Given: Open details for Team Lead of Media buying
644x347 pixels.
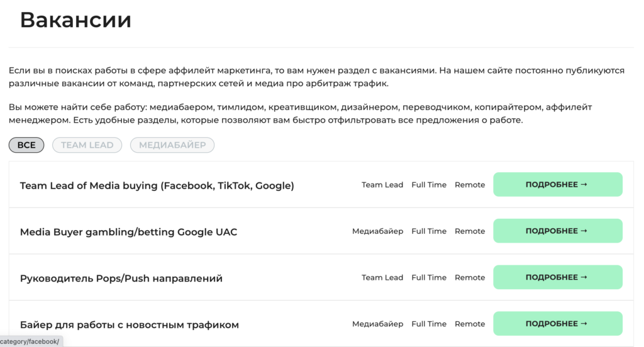Looking at the screenshot, I should pos(558,184).
